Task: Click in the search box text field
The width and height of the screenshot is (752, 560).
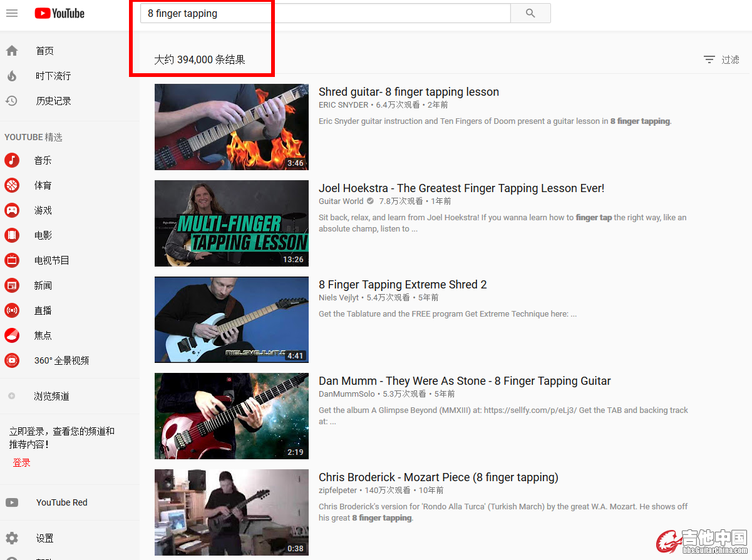Action: [326, 13]
